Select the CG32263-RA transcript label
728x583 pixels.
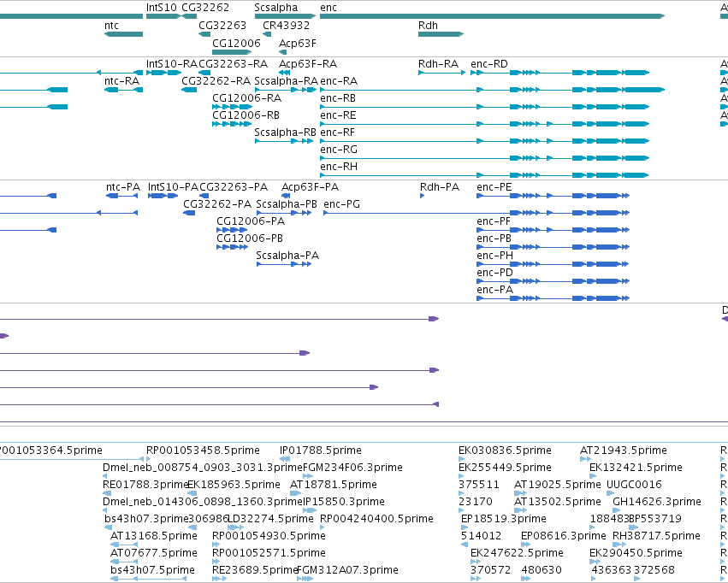pos(233,64)
